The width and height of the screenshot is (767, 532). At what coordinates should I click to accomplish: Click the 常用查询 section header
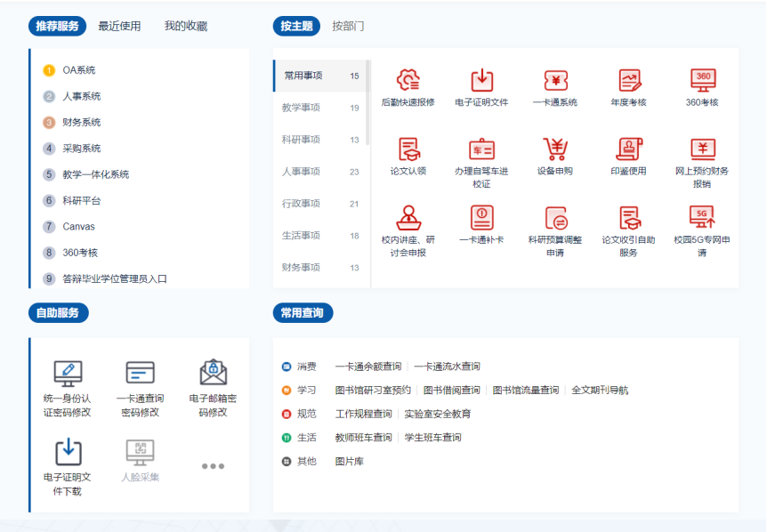point(303,313)
